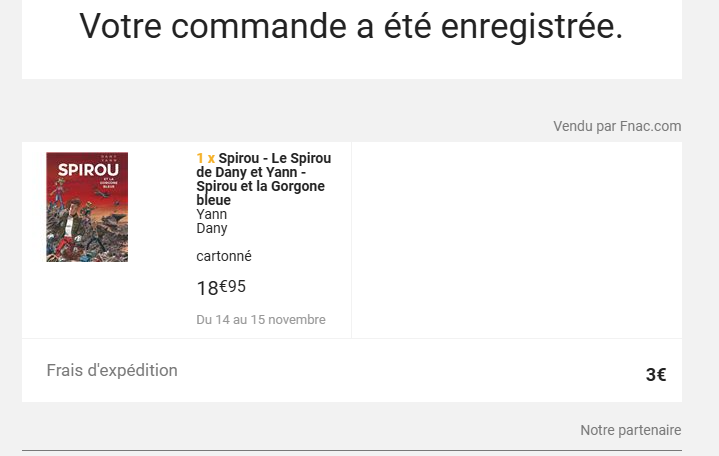
Task: Click the Frais d'expédition label
Action: click(x=112, y=370)
